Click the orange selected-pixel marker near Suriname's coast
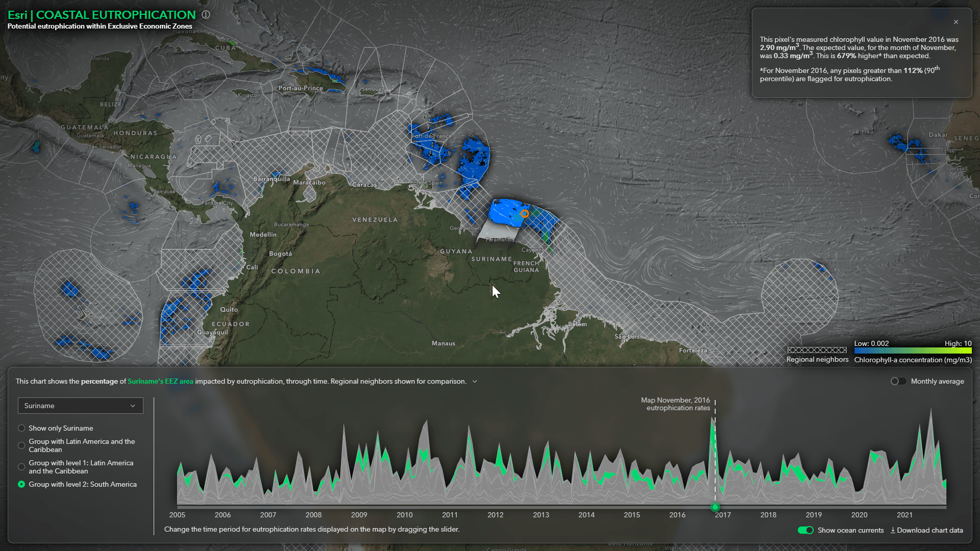This screenshot has width=980, height=551. [x=524, y=214]
